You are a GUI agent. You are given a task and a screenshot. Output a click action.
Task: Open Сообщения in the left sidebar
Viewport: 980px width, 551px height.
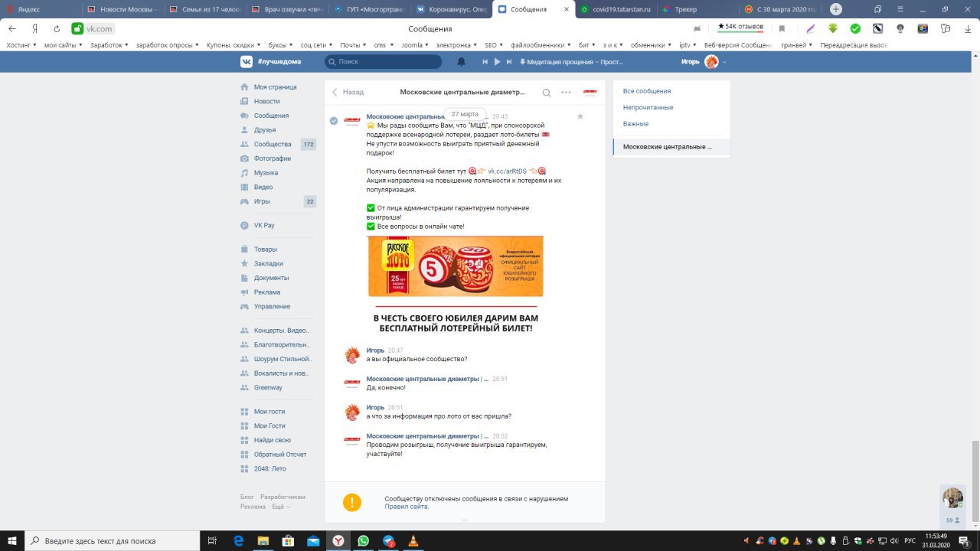coord(271,116)
